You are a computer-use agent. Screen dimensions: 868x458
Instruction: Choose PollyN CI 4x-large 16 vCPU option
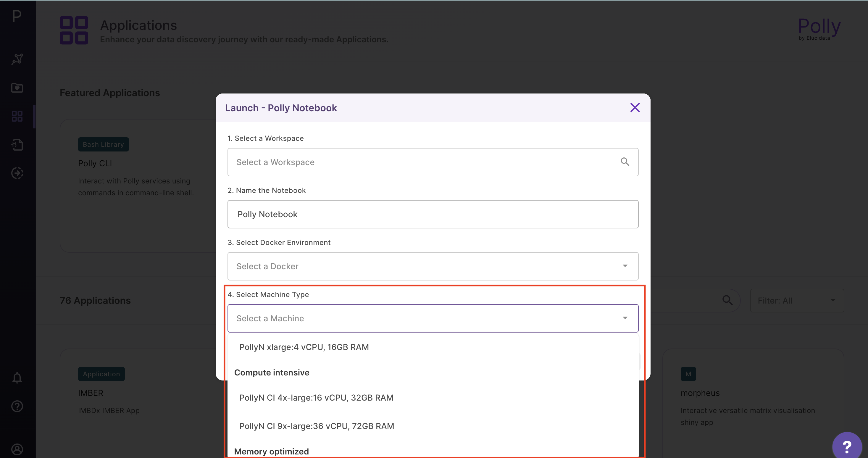pos(433,398)
